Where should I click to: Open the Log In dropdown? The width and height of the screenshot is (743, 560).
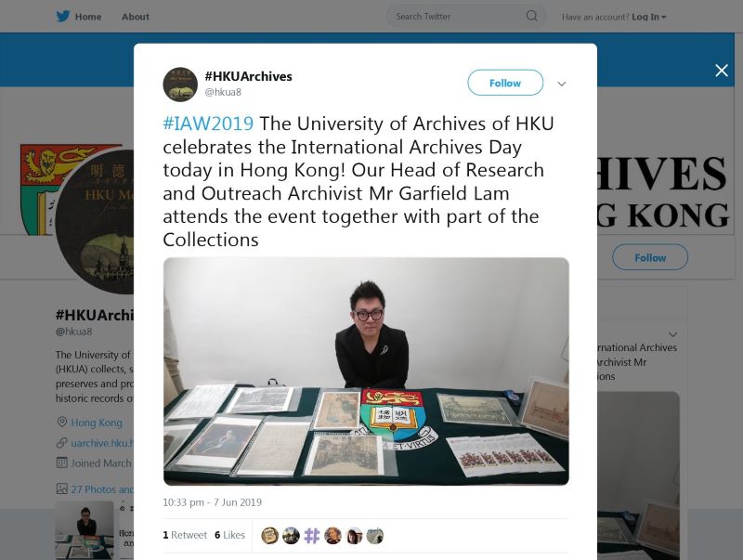pyautogui.click(x=648, y=17)
